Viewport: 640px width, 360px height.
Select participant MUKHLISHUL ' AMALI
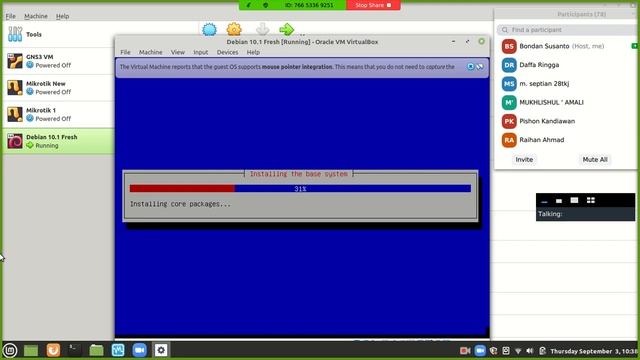[x=567, y=102]
